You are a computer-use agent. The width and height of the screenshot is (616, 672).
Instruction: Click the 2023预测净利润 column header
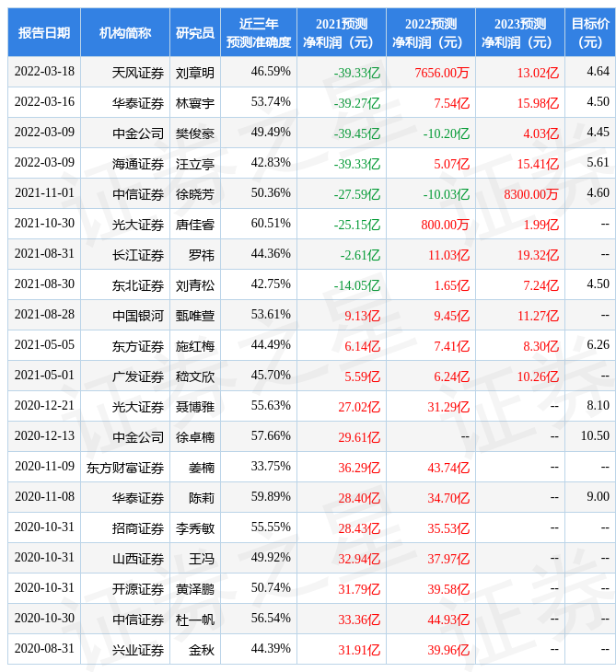pos(520,32)
